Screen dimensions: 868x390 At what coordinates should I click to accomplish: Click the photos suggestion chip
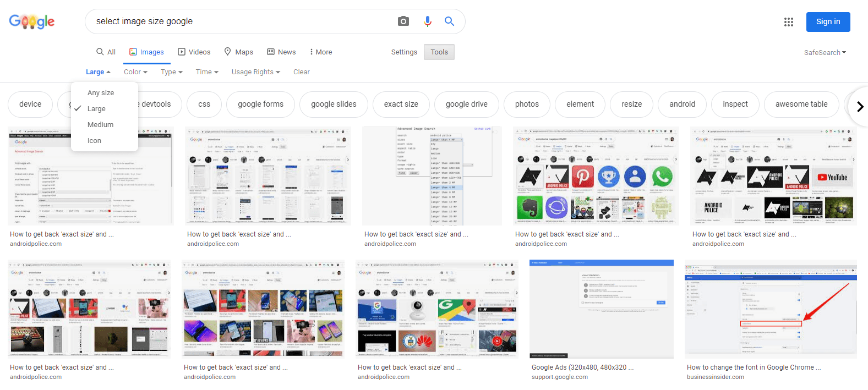point(527,104)
